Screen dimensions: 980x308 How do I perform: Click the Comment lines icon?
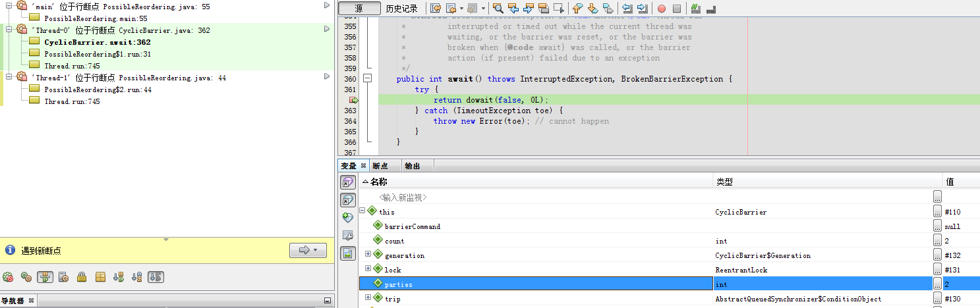[x=696, y=9]
